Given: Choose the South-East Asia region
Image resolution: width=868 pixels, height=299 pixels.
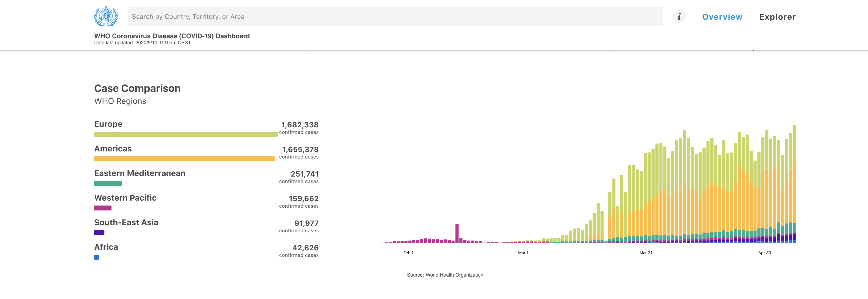Looking at the screenshot, I should 126,222.
